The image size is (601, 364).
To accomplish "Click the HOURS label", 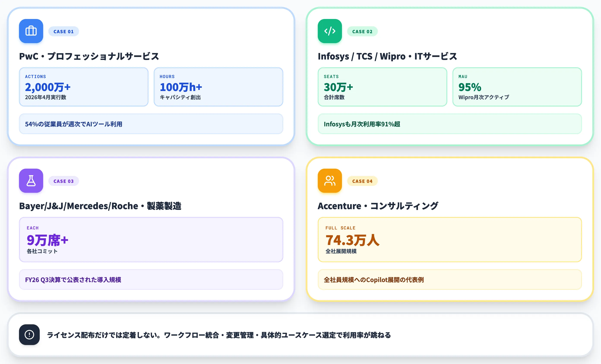I will (167, 77).
